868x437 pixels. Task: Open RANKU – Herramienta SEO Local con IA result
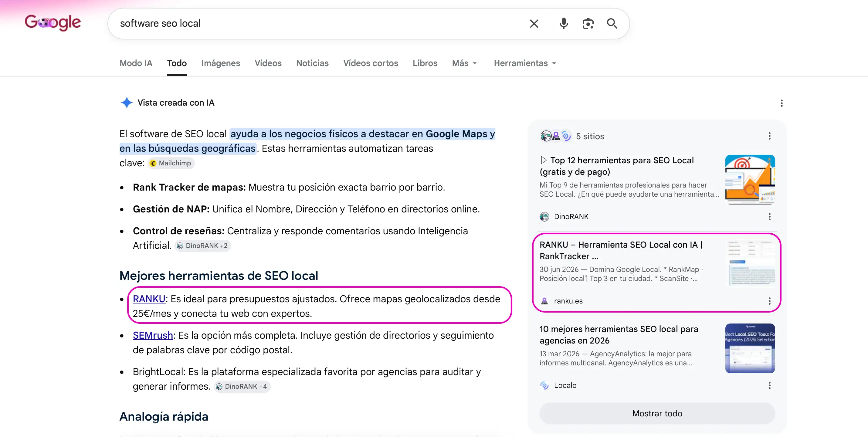[x=621, y=250]
